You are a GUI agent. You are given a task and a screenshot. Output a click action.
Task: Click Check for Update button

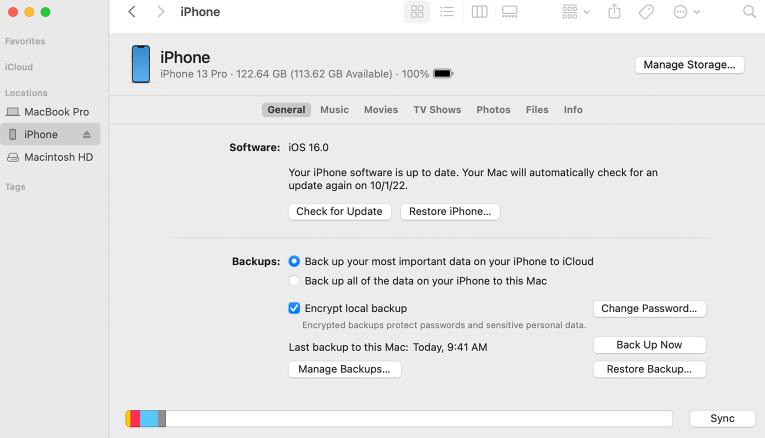tap(339, 212)
